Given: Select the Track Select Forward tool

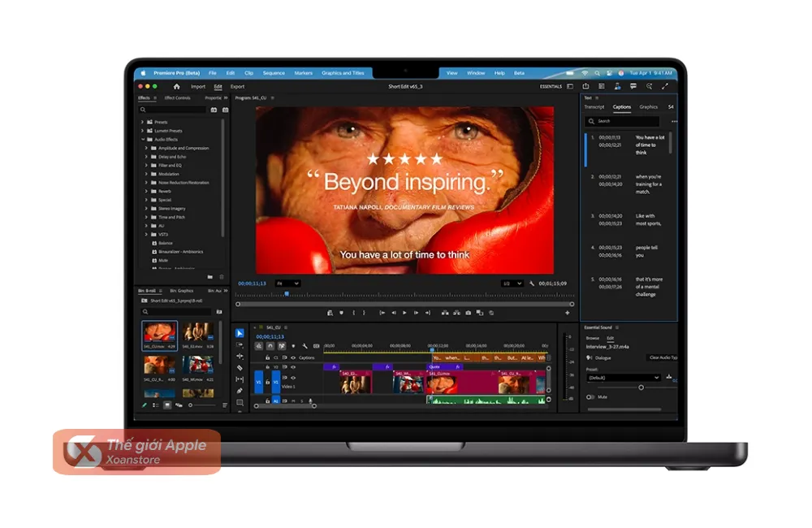Looking at the screenshot, I should (x=240, y=345).
